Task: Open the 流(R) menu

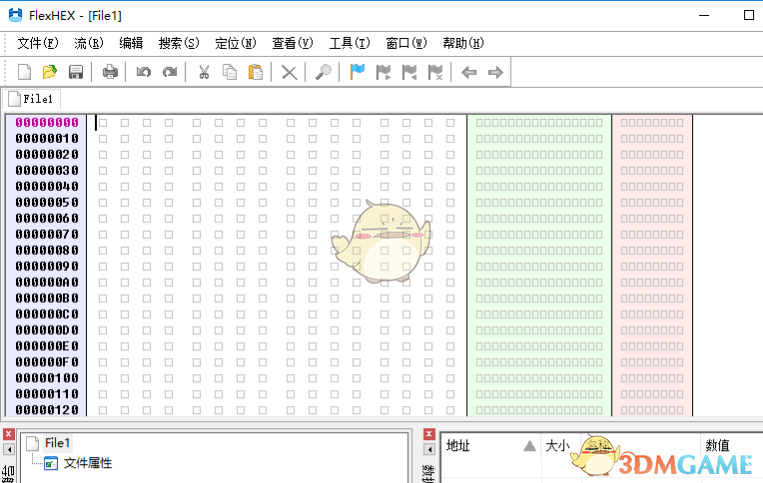Action: pos(89,43)
